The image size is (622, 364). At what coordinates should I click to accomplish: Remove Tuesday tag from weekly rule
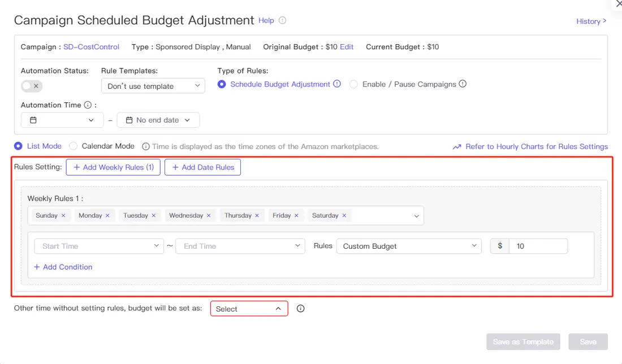[x=153, y=216]
